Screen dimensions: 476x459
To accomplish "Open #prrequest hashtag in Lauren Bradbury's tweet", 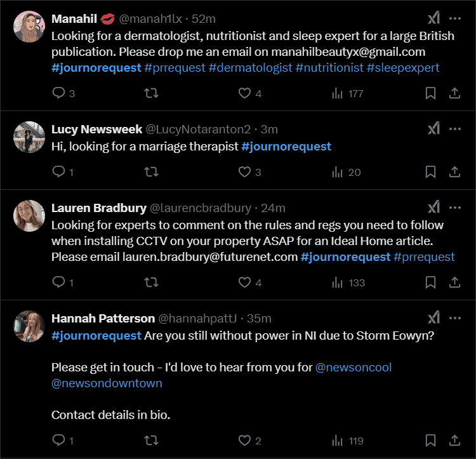I will 424,257.
